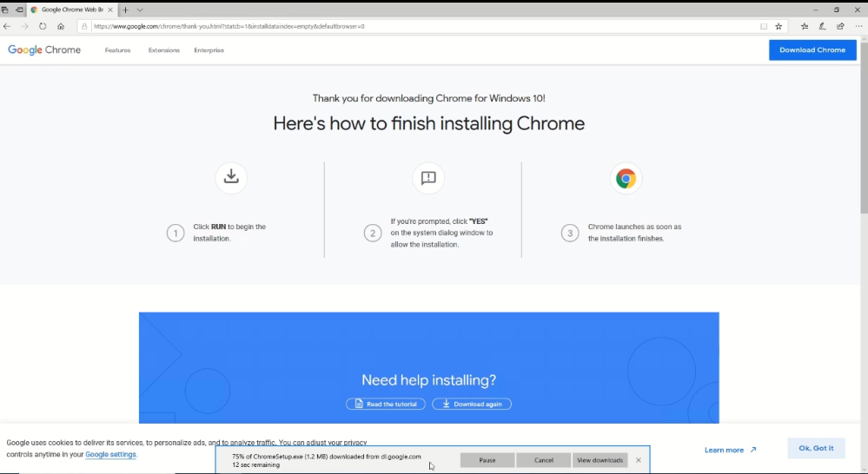Click the blue Download Chrome button
The width and height of the screenshot is (868, 474).
click(812, 50)
